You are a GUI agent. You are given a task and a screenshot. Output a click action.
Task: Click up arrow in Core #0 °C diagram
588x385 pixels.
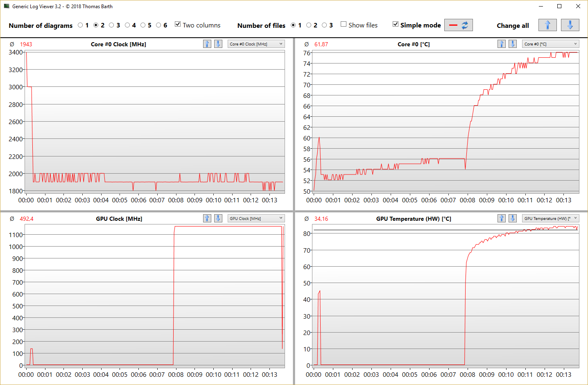pos(502,44)
